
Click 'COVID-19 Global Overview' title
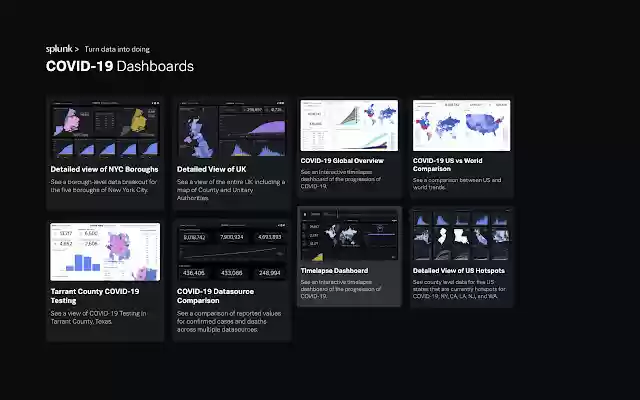click(342, 160)
